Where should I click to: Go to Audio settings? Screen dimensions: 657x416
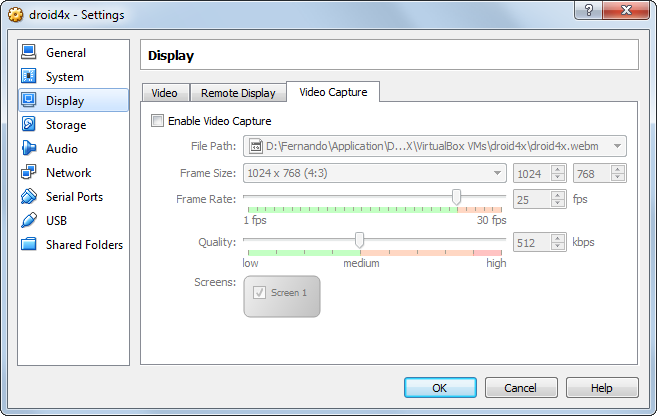pos(74,148)
